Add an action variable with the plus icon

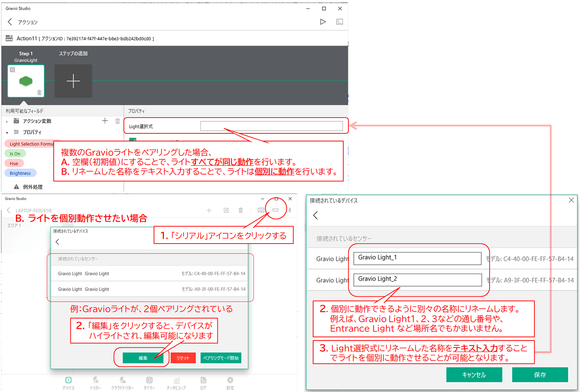pos(105,121)
